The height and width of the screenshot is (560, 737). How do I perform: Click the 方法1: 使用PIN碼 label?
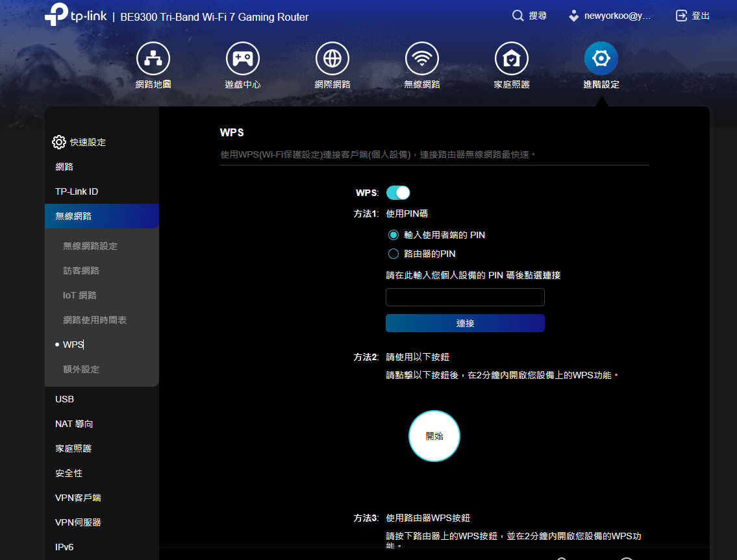pyautogui.click(x=391, y=213)
